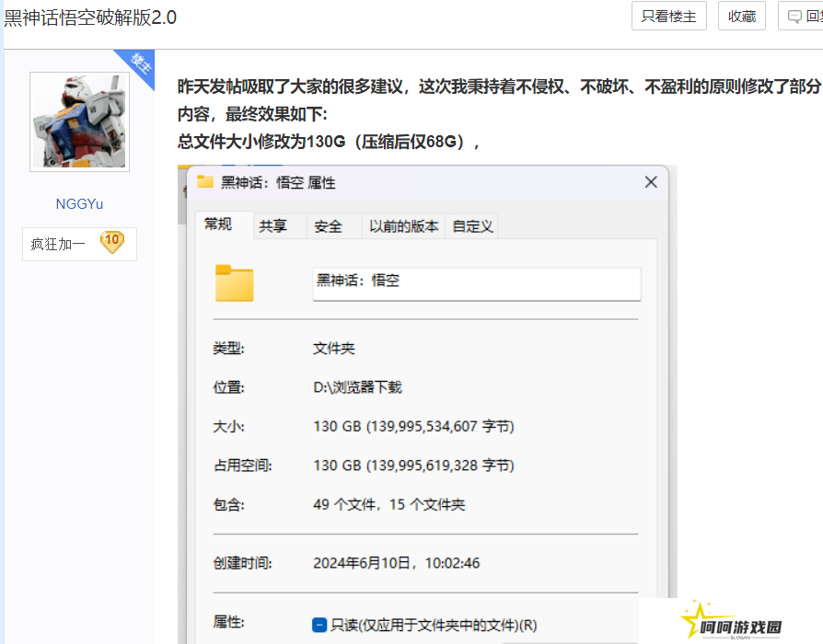Image resolution: width=823 pixels, height=644 pixels.
Task: Select the 以前的版本 tab
Action: [403, 226]
